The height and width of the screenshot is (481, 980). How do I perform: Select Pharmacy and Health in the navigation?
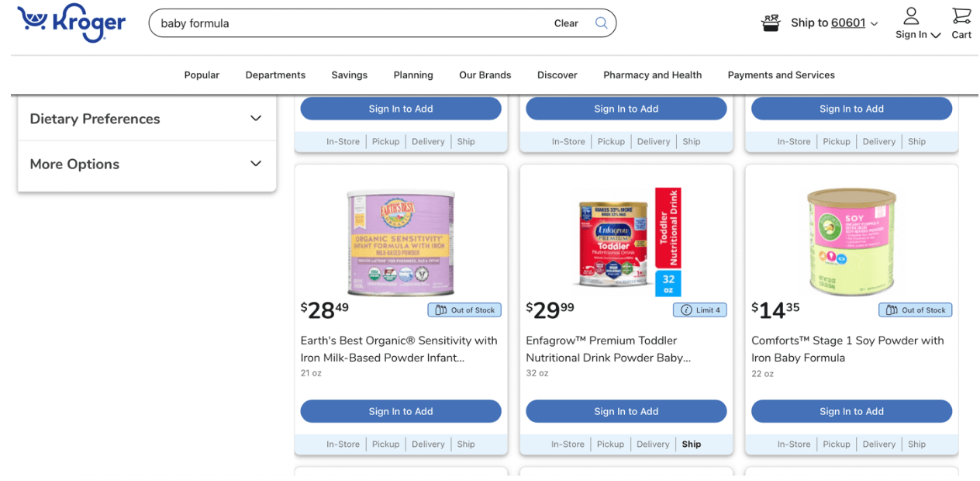652,74
